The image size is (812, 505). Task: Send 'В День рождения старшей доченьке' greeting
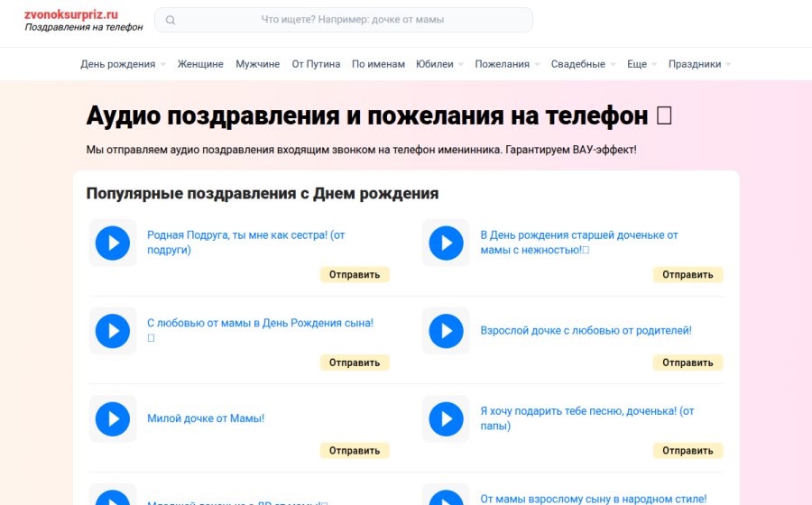(x=687, y=275)
